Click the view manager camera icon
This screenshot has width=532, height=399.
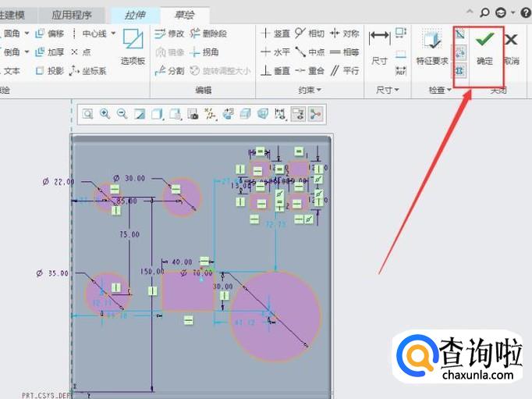pyautogui.click(x=193, y=114)
